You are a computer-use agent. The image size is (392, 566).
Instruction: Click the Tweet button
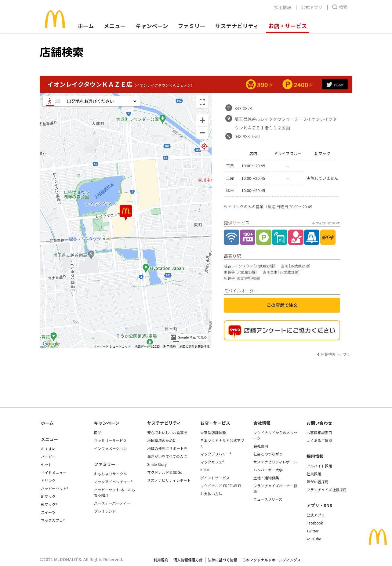(x=335, y=85)
